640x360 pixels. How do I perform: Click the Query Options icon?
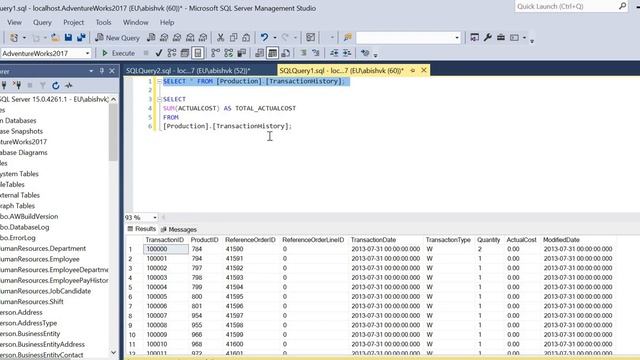point(185,53)
